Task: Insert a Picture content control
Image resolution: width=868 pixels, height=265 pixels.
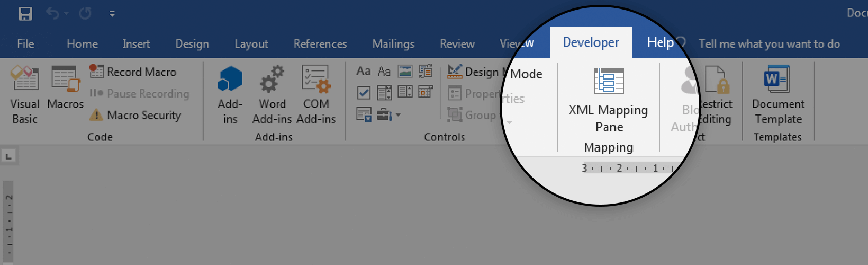Action: (x=405, y=71)
